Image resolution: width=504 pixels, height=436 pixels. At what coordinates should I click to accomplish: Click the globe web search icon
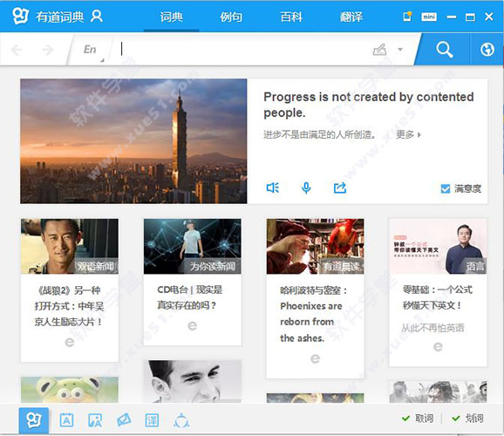(487, 50)
